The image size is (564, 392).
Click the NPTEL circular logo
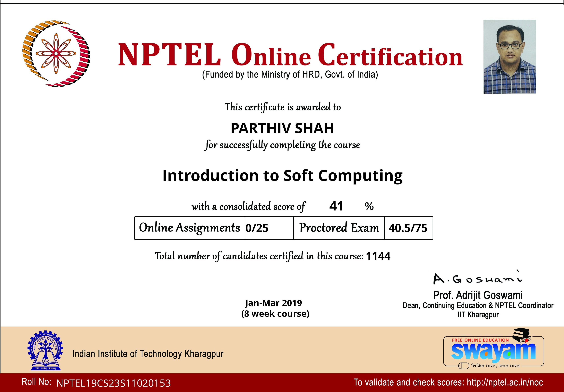click(56, 53)
